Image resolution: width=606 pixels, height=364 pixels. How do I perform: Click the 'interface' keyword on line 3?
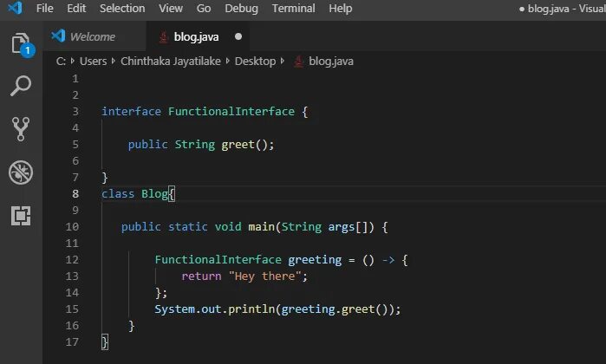pyautogui.click(x=132, y=111)
